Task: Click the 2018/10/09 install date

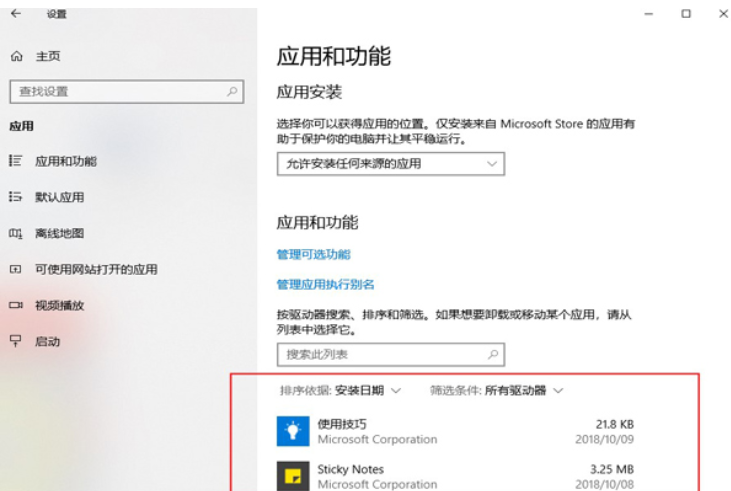Action: coord(604,439)
